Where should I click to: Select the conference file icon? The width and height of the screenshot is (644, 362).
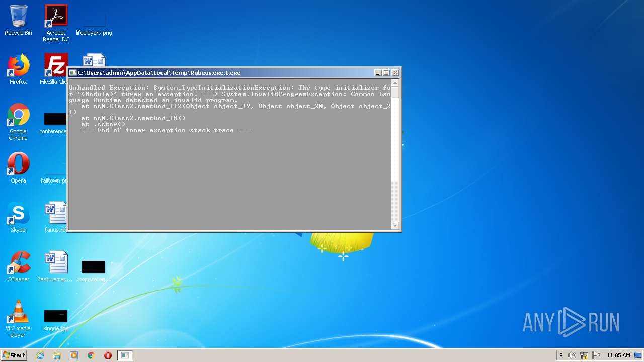pyautogui.click(x=54, y=124)
